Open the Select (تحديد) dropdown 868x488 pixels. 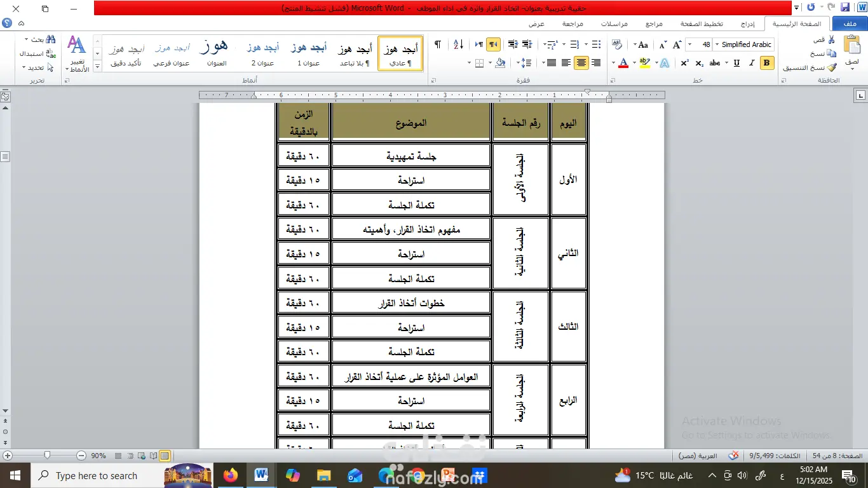[x=38, y=67]
